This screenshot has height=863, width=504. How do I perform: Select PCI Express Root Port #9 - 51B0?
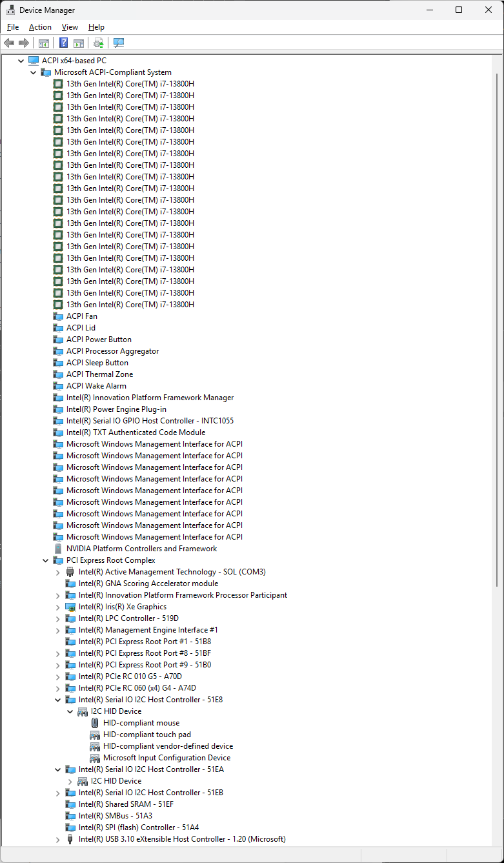point(145,665)
